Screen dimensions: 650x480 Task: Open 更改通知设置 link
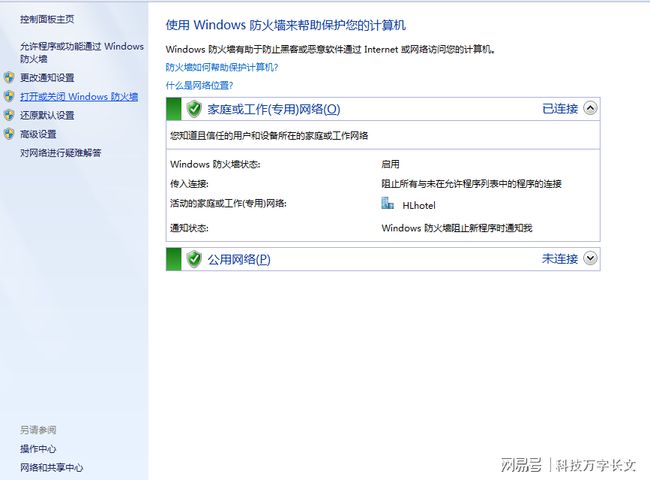(47, 78)
